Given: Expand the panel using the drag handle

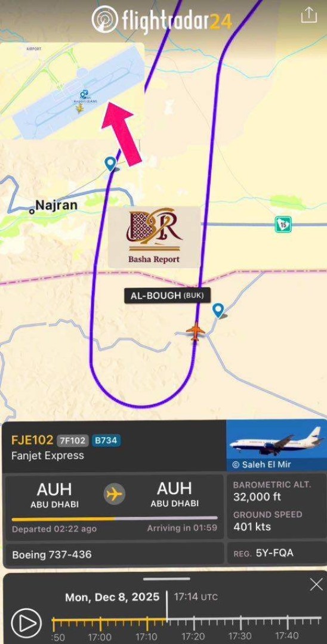Looking at the screenshot, I should pyautogui.click(x=167, y=579).
